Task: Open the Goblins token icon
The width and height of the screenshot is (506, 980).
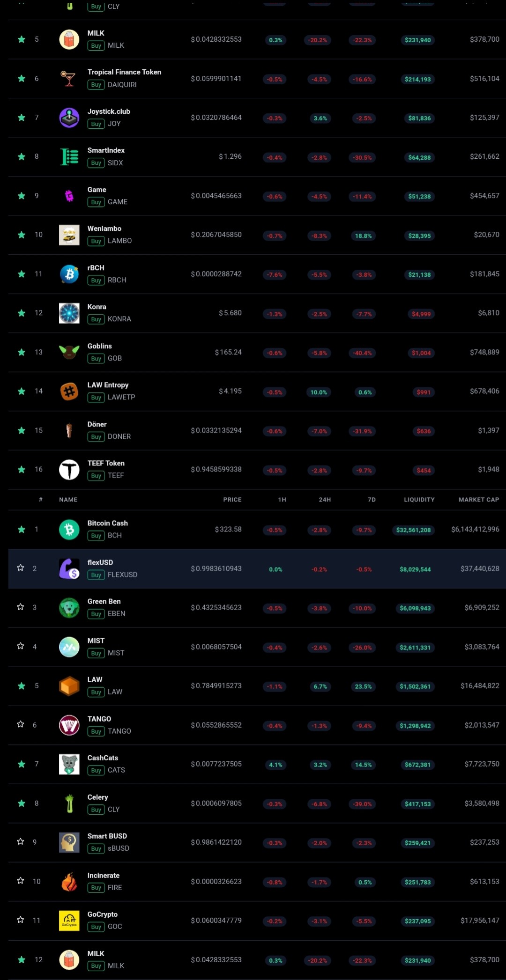Action: (x=69, y=352)
